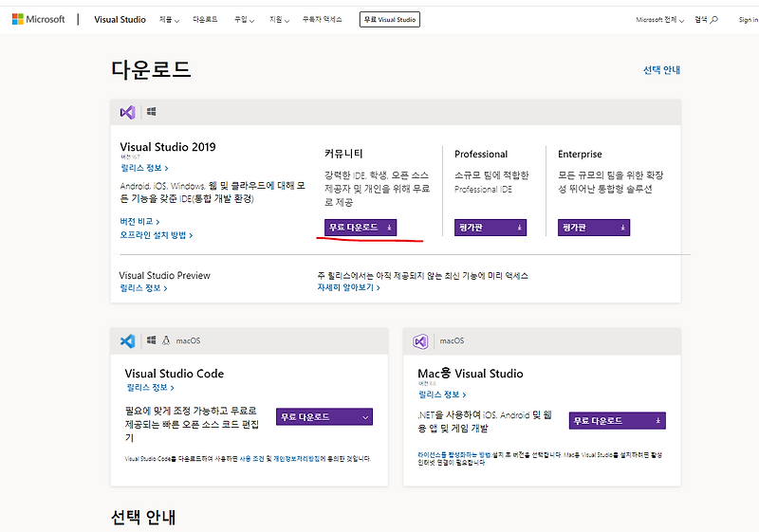The width and height of the screenshot is (759, 532).
Task: Click the 무료 Visual Studio button
Action: pos(390,19)
